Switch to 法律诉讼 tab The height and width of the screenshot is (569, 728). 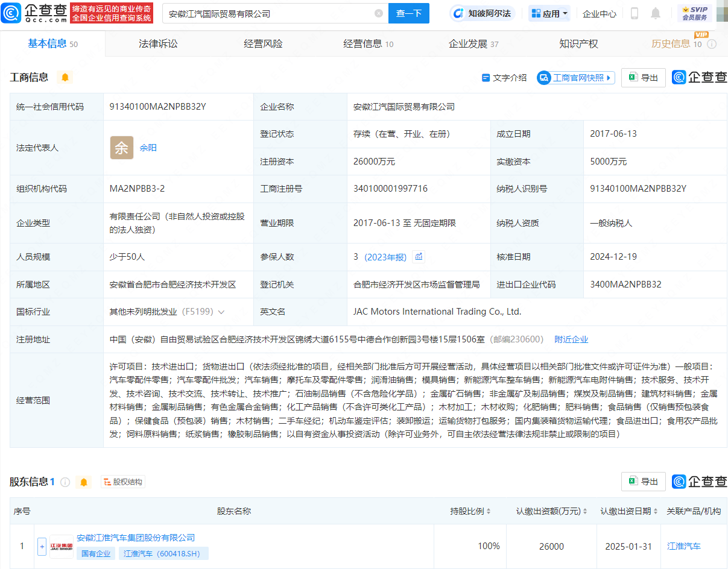pyautogui.click(x=158, y=43)
